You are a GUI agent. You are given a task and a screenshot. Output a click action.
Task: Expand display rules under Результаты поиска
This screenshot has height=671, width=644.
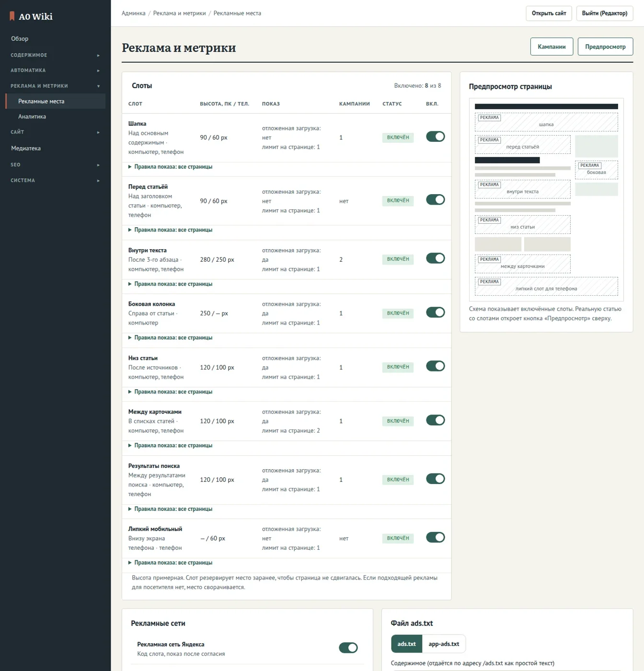(x=170, y=509)
